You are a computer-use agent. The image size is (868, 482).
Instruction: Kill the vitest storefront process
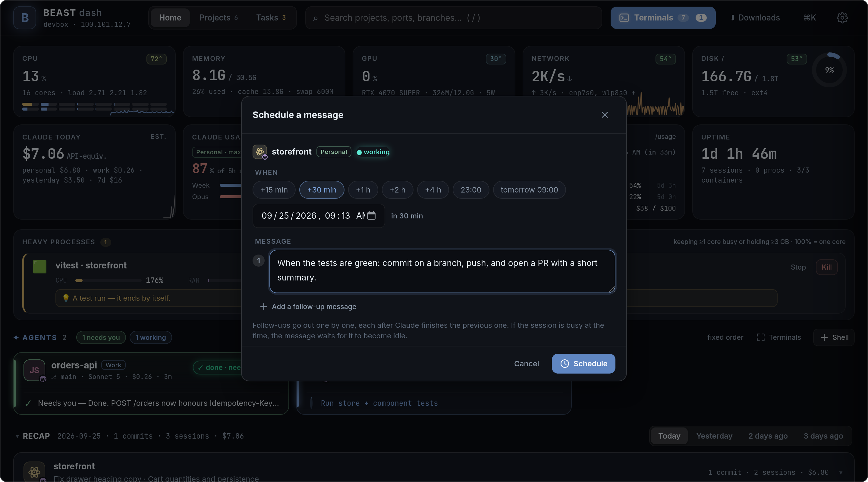pyautogui.click(x=826, y=267)
